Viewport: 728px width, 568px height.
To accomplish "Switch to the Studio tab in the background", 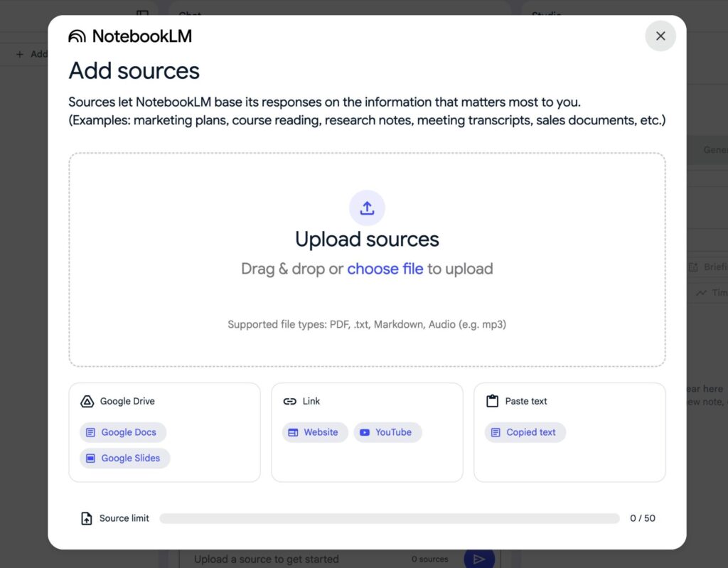I will click(x=546, y=16).
